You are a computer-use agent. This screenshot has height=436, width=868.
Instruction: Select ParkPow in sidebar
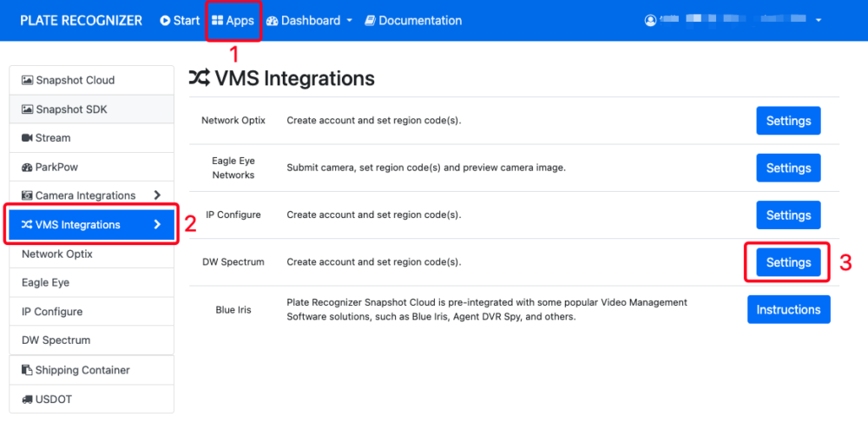coord(92,167)
